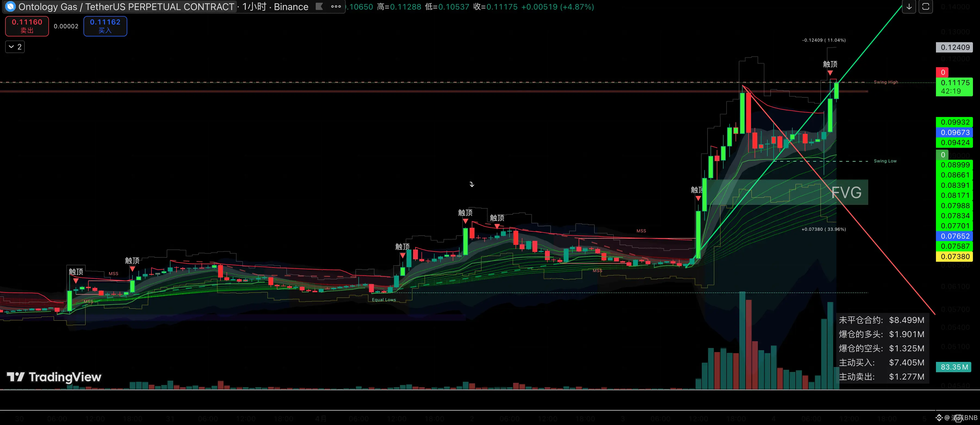Click the Ontology Gas coin logo icon
This screenshot has height=425, width=980.
click(10, 7)
